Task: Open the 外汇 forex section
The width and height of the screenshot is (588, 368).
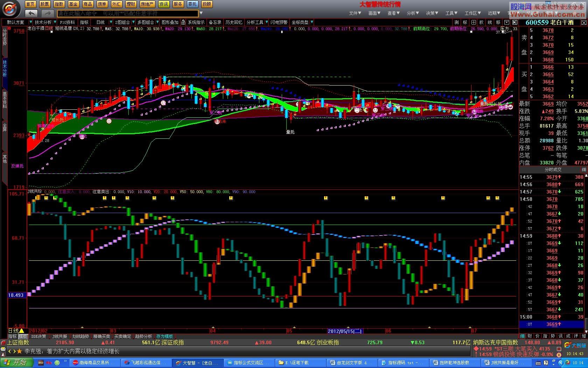Action: pos(116,4)
